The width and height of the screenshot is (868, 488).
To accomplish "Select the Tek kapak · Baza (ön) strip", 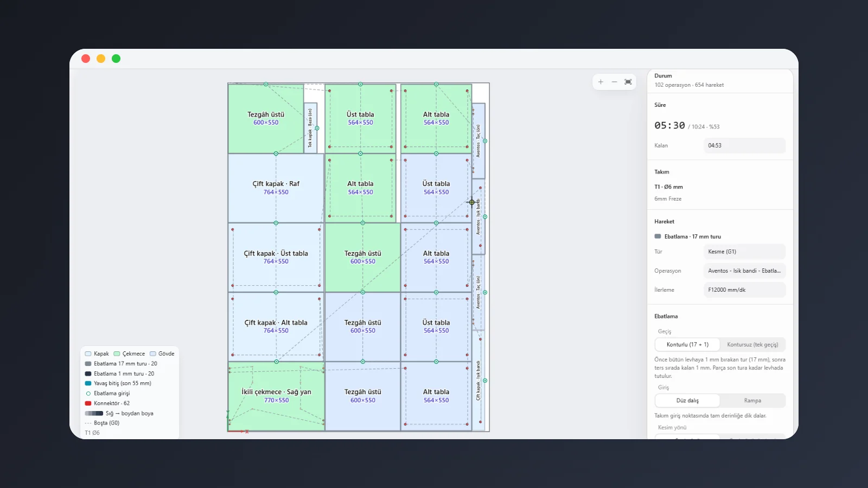I will click(310, 128).
